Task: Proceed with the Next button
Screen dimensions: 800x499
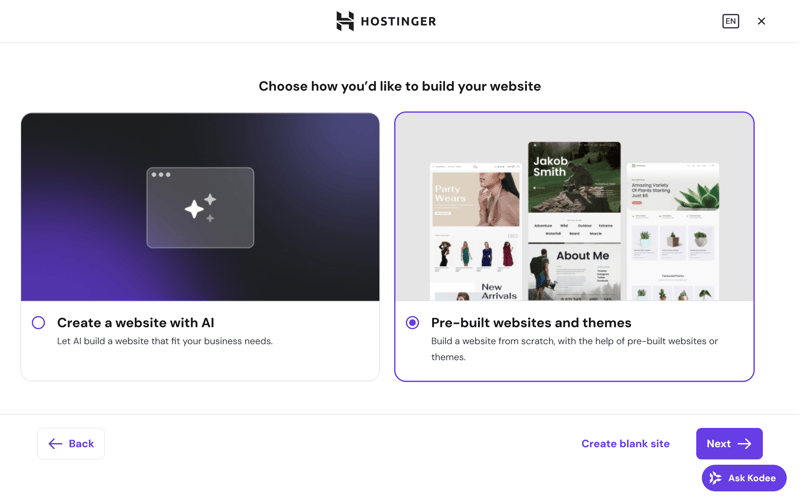Action: point(729,444)
